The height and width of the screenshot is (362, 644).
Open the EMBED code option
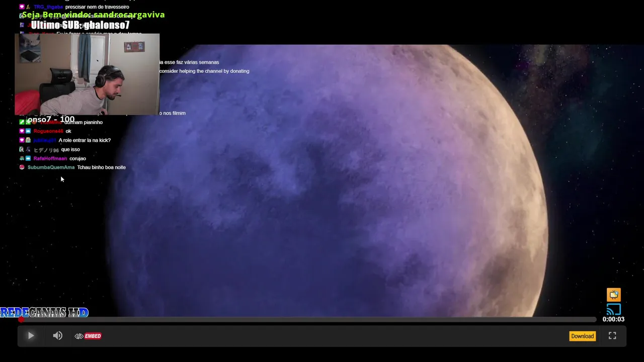88,336
